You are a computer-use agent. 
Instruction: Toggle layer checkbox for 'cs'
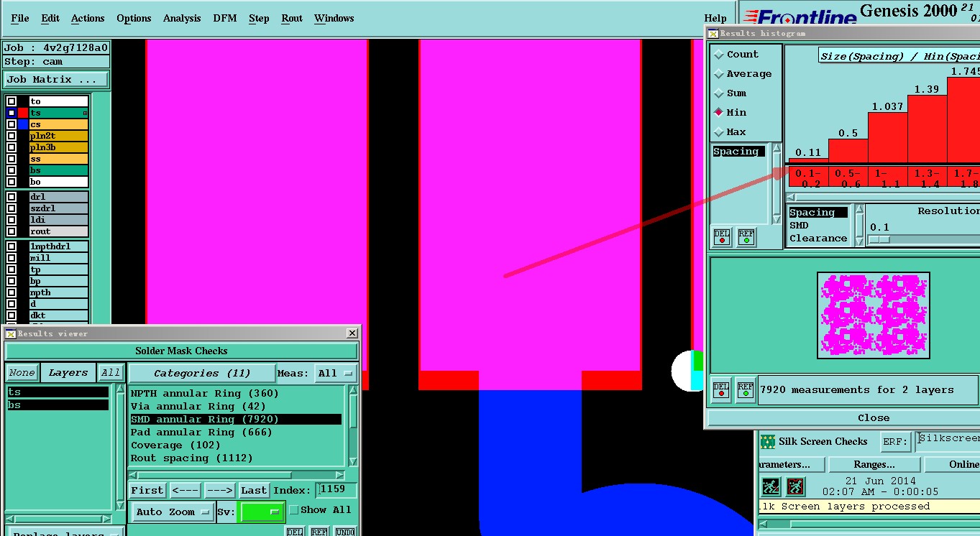click(12, 124)
